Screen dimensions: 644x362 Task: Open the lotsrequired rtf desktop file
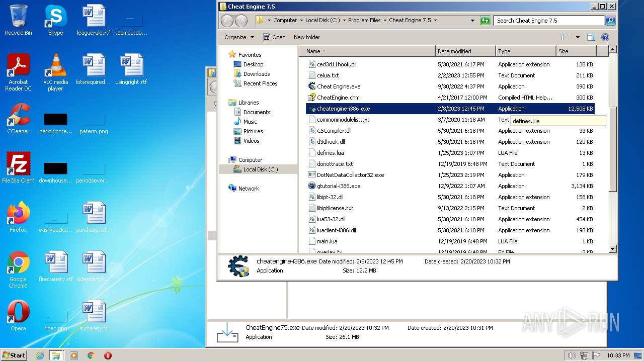94,69
